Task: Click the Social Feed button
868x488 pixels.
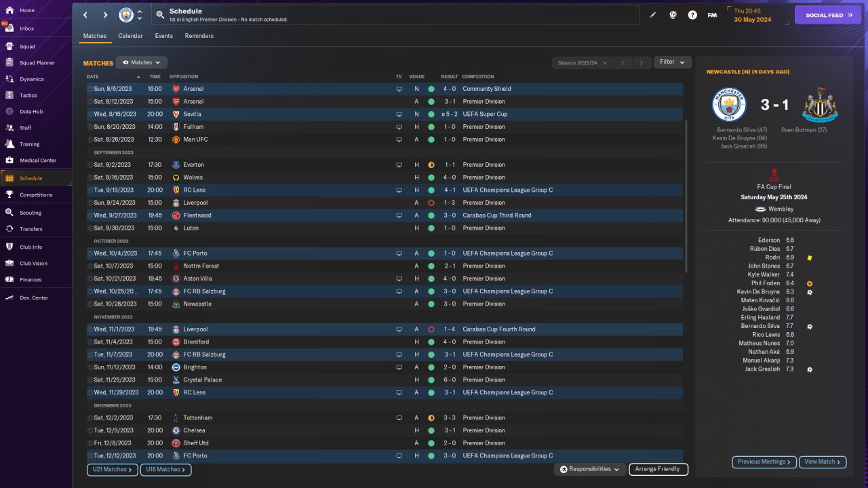Action: 828,15
